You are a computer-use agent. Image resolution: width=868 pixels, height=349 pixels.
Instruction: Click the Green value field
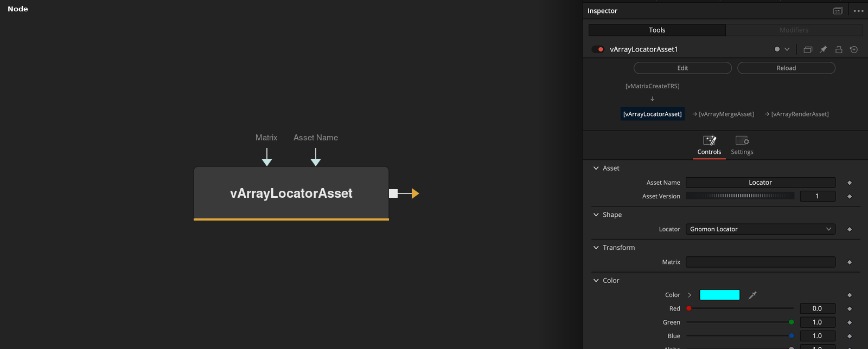(818, 322)
